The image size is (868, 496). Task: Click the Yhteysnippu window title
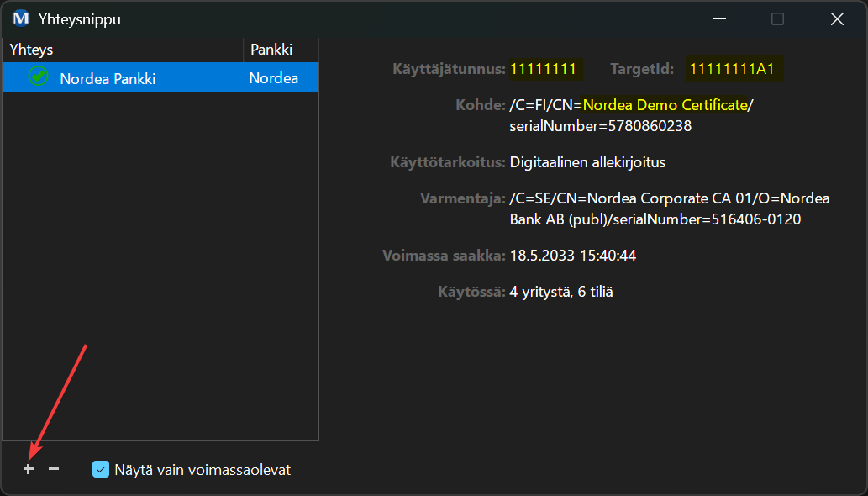click(x=80, y=19)
